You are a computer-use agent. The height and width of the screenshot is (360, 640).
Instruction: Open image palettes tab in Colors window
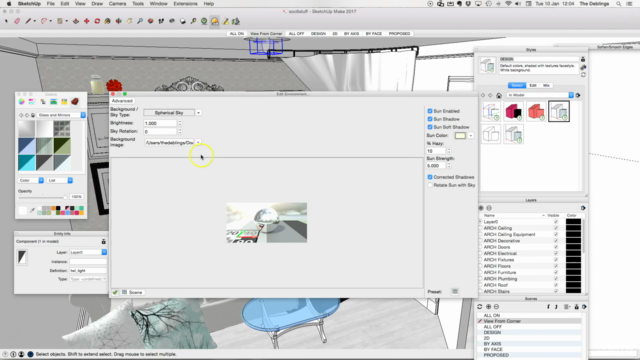click(53, 102)
